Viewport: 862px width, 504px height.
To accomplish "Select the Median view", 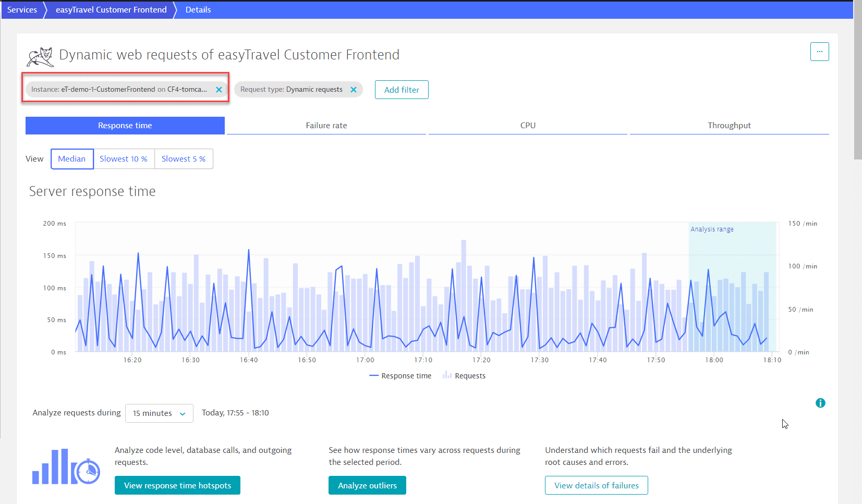I will click(72, 159).
